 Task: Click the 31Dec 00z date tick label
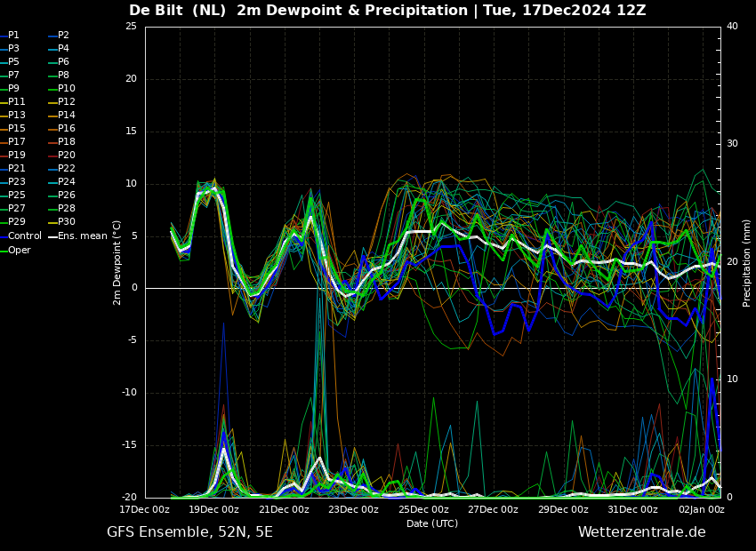633,509
